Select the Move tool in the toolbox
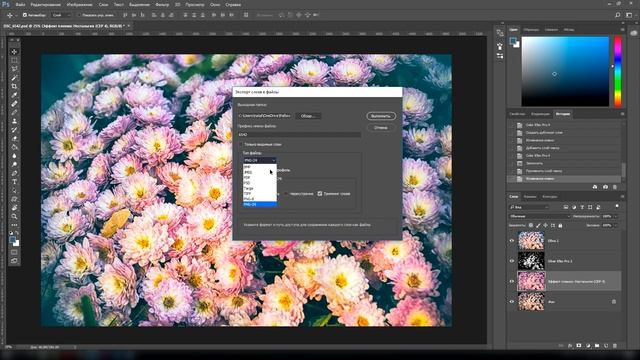The width and height of the screenshot is (640, 360). [x=14, y=52]
